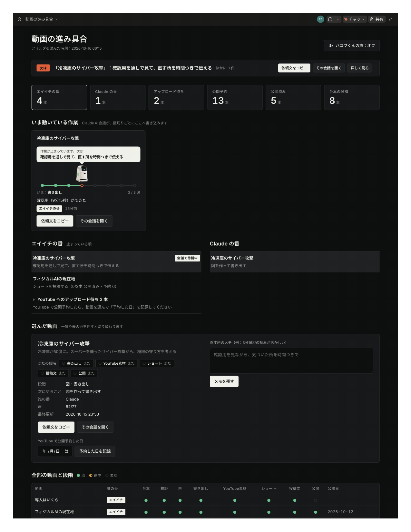Select the 台本の候補 summary card
Screen dimensions: 411x532
[x=352, y=97]
